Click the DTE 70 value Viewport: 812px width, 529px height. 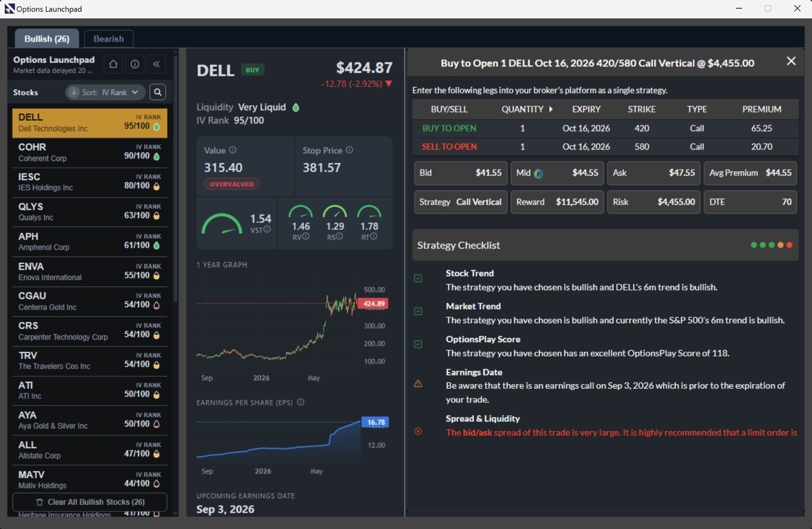click(786, 202)
